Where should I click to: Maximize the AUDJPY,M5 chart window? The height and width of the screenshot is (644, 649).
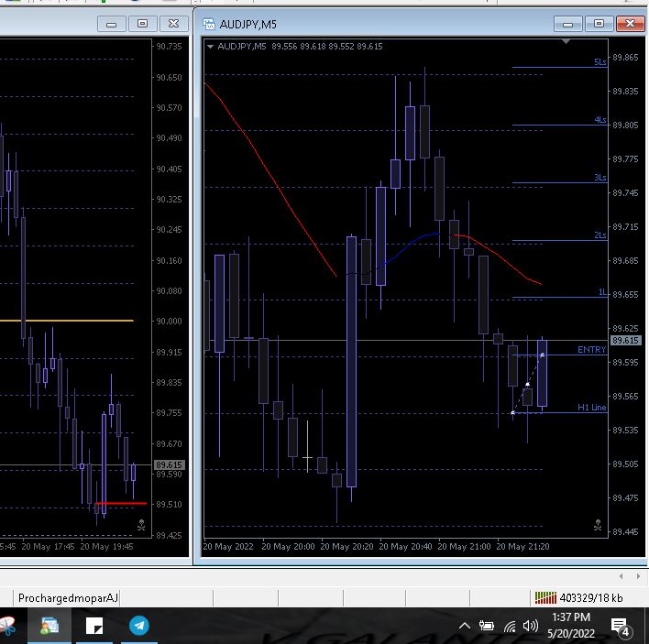tap(599, 24)
